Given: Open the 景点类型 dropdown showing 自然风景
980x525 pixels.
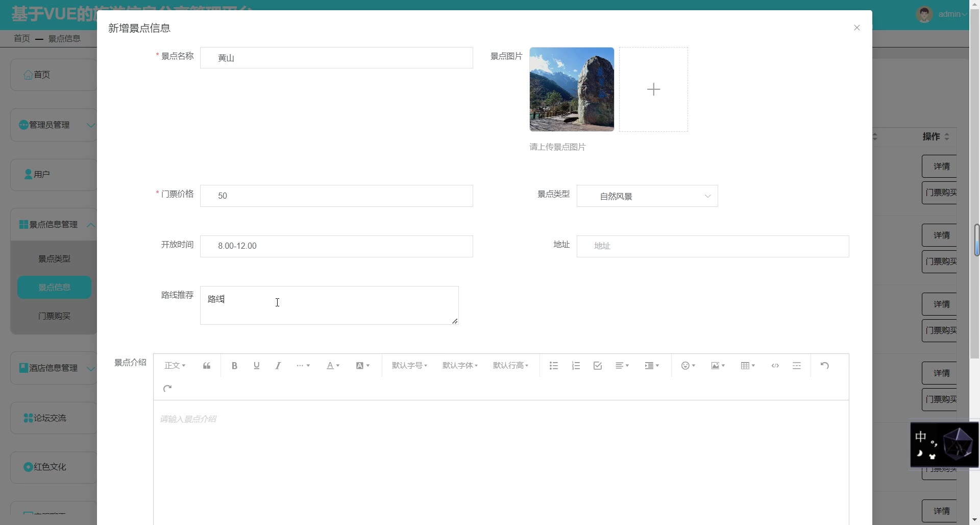Looking at the screenshot, I should point(647,196).
